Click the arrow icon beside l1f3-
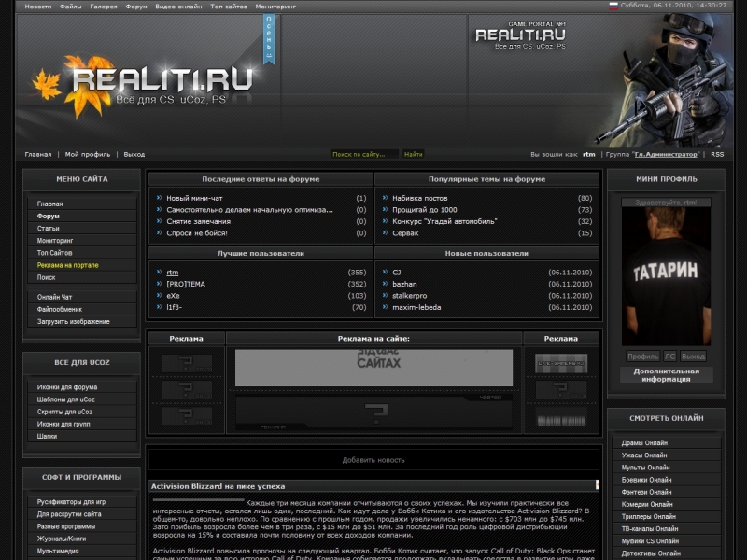 (159, 307)
